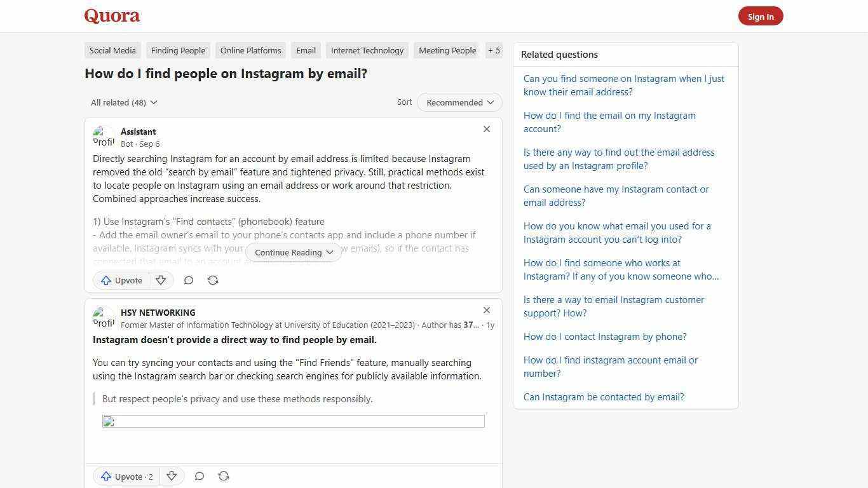Image resolution: width=868 pixels, height=488 pixels.
Task: Open comments on the Assistant answer
Action: [x=188, y=280]
